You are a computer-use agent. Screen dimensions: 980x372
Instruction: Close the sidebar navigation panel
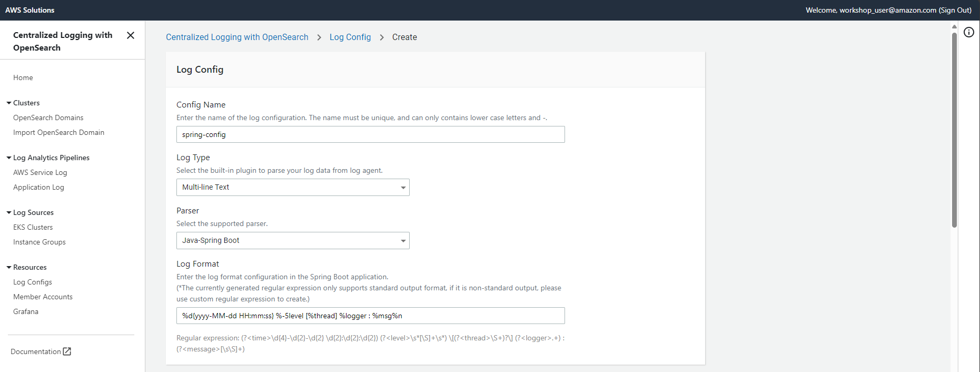[x=131, y=35]
